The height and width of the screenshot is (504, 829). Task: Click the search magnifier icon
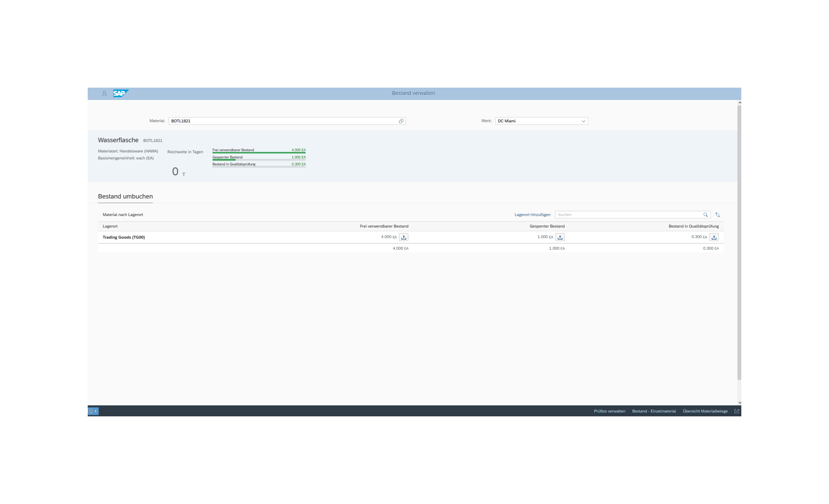[x=706, y=215]
